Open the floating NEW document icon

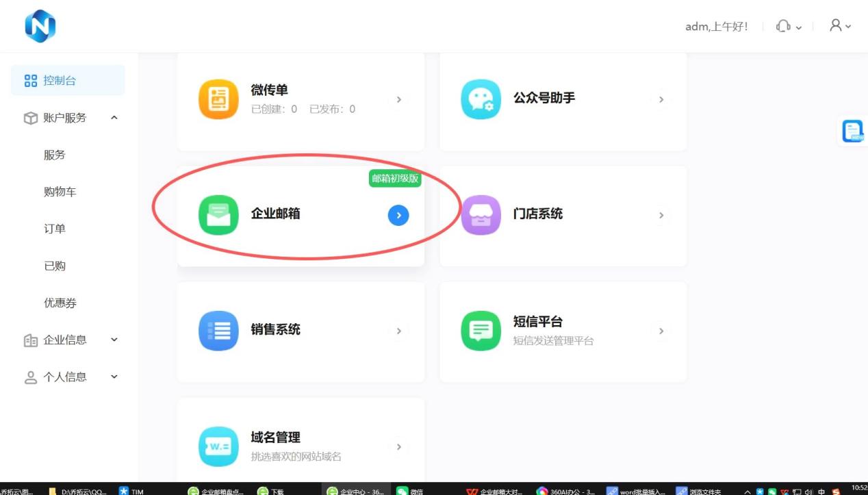point(853,131)
